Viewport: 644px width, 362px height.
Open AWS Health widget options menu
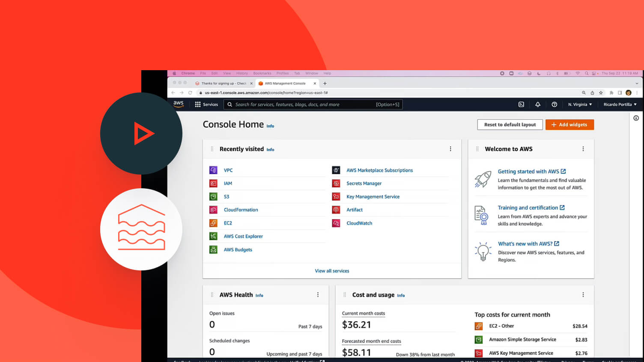(318, 295)
